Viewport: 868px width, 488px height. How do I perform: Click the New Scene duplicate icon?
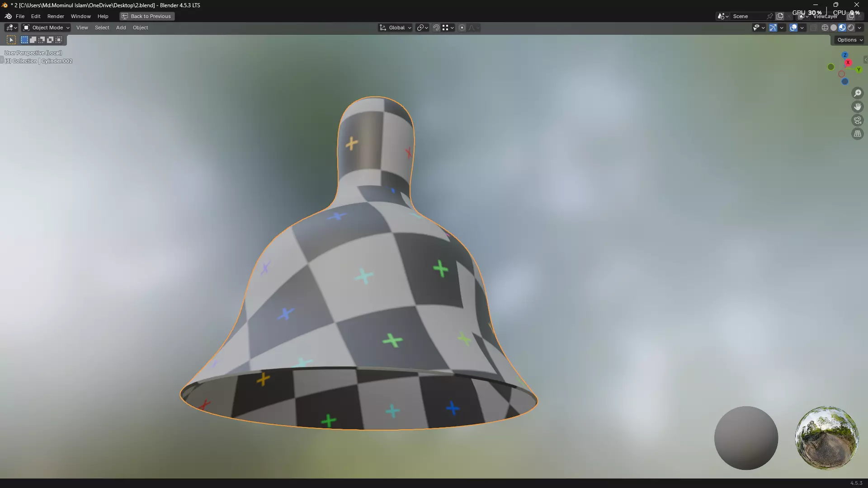[780, 16]
